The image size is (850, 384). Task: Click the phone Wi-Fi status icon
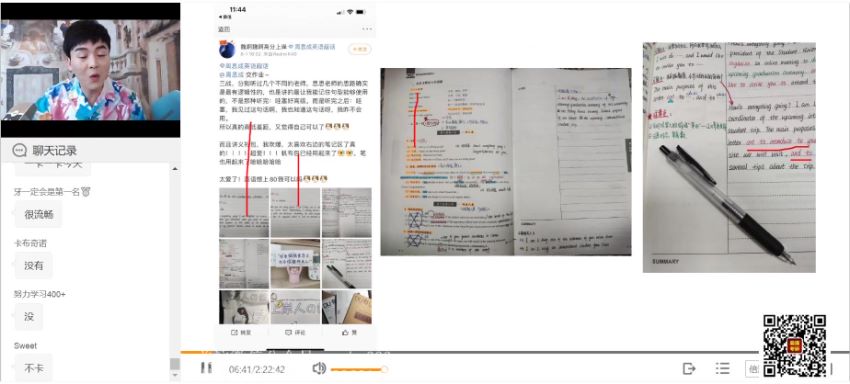click(350, 11)
